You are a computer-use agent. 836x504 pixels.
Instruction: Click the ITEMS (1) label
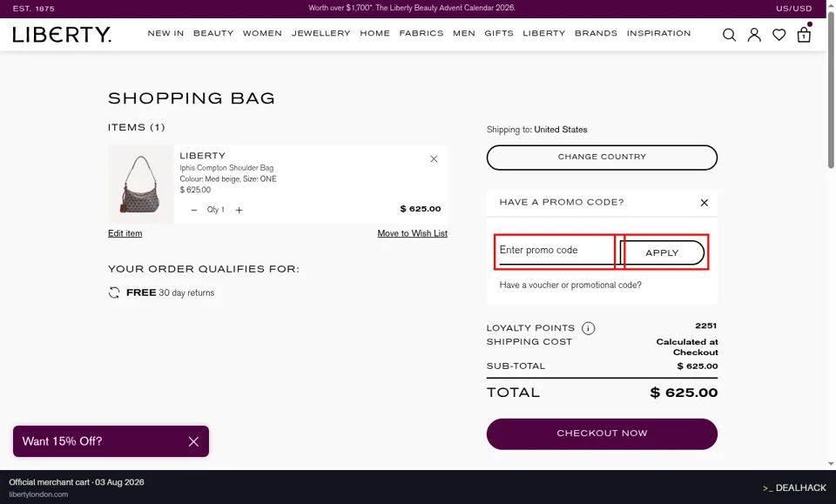point(137,127)
